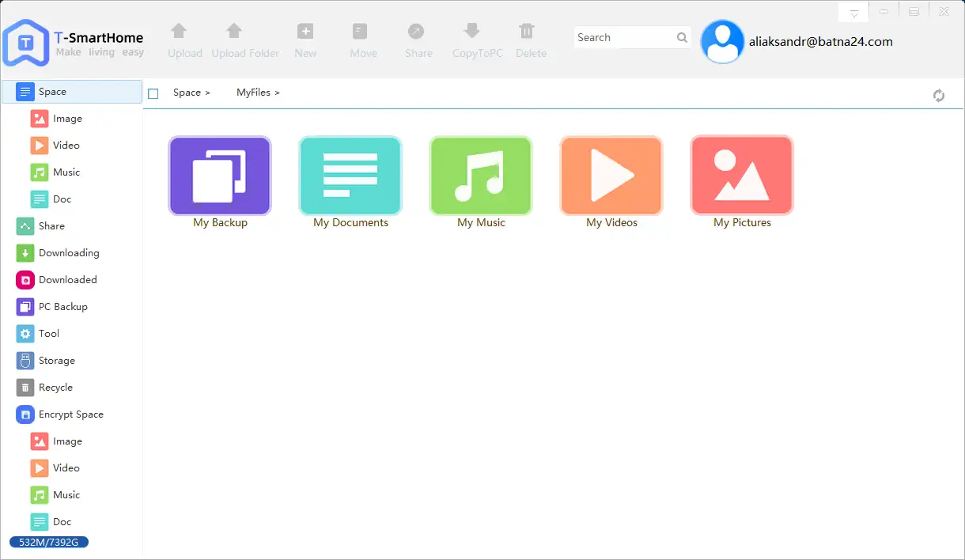Image resolution: width=965 pixels, height=560 pixels.
Task: Click the 532M/7392G storage usage bar
Action: coord(49,543)
